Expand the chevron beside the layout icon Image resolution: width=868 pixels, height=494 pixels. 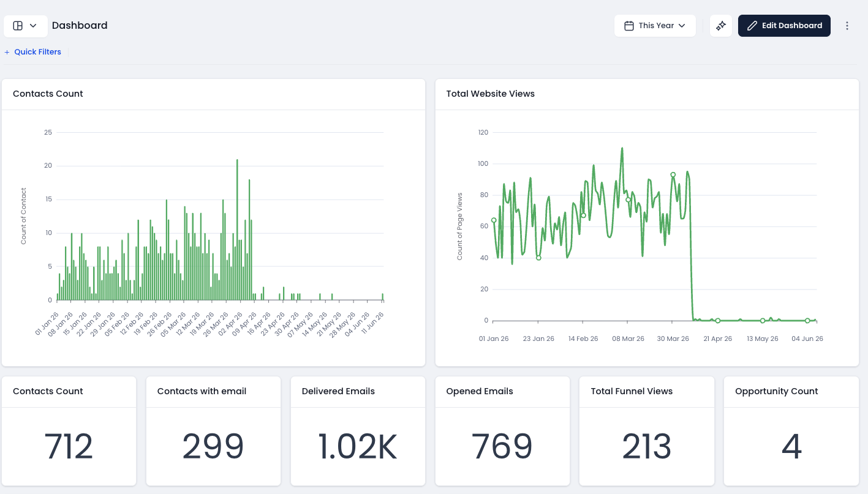tap(33, 26)
